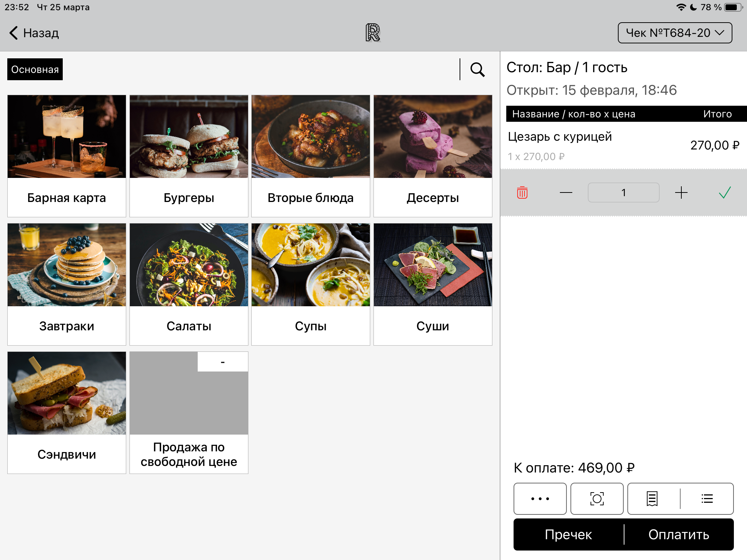Tap the barcode scanner icon

coord(597,498)
